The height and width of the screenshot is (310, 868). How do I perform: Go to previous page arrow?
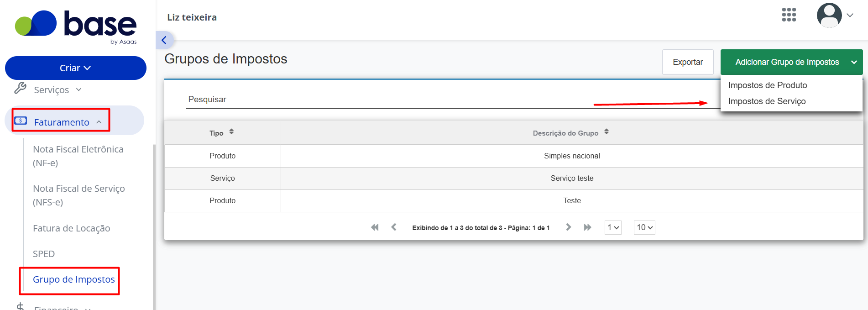tap(394, 227)
